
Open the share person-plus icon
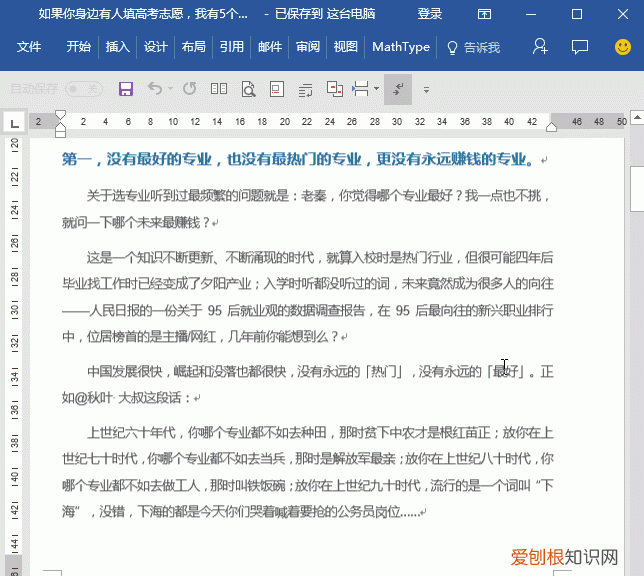click(540, 46)
